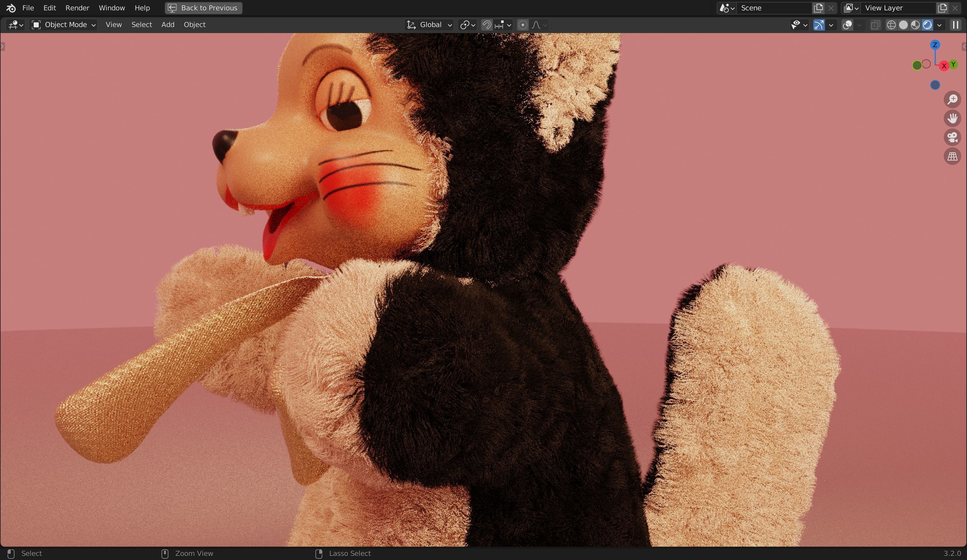
Task: Click the Lasso Select mouse icon
Action: 319,553
